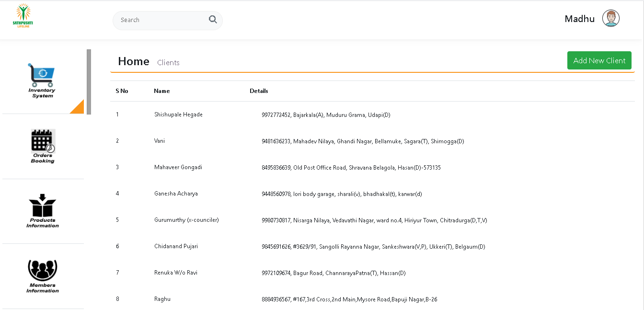644x310 pixels.
Task: Click the magnifying glass search icon
Action: pyautogui.click(x=213, y=20)
